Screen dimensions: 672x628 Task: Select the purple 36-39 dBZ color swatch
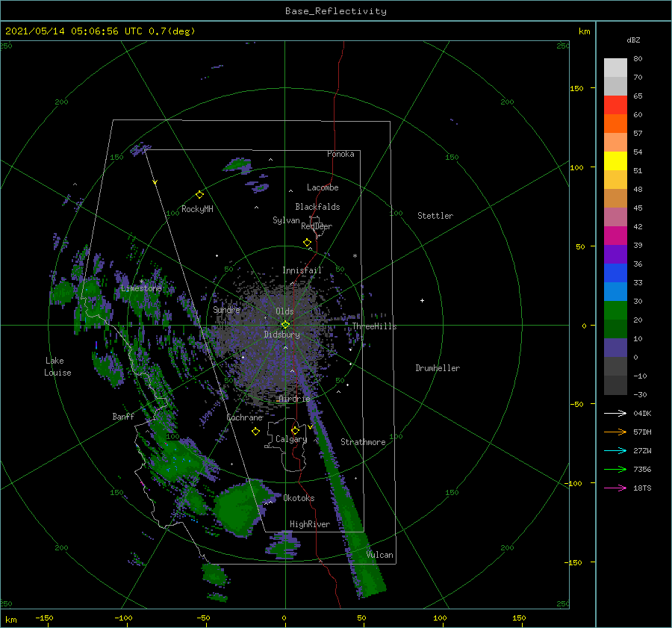[615, 254]
